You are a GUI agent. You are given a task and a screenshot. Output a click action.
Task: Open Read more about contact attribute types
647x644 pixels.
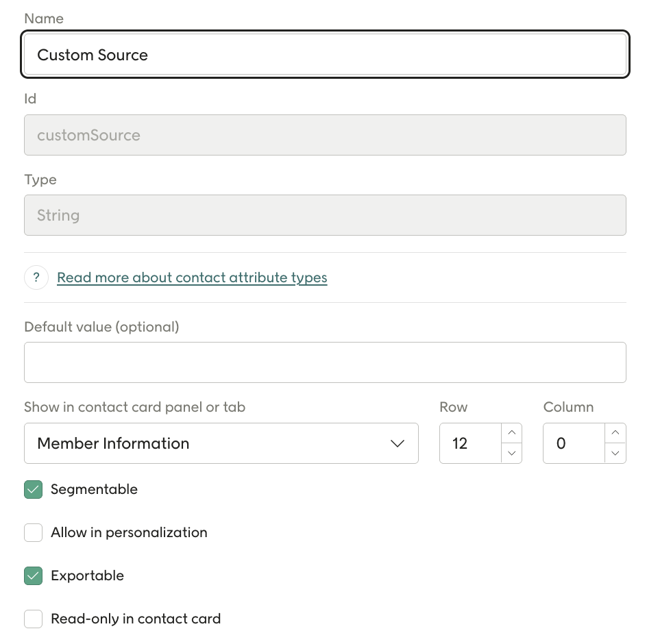[192, 277]
